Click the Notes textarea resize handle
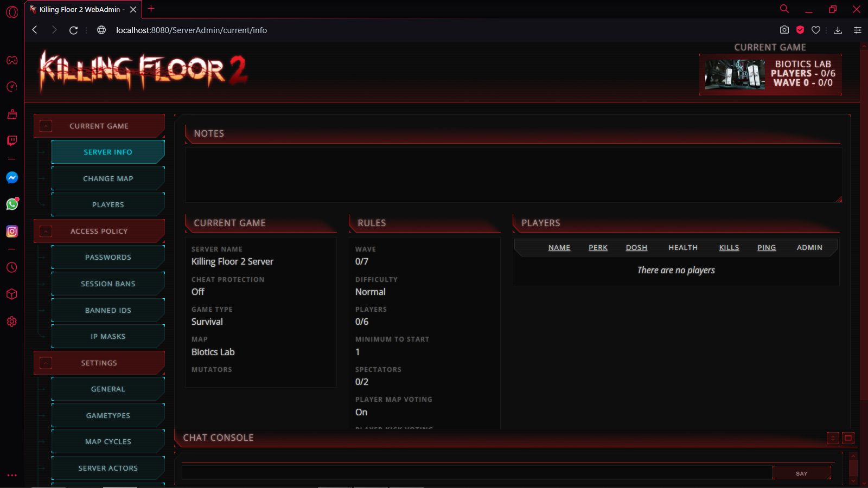Image resolution: width=868 pixels, height=488 pixels. pyautogui.click(x=839, y=200)
